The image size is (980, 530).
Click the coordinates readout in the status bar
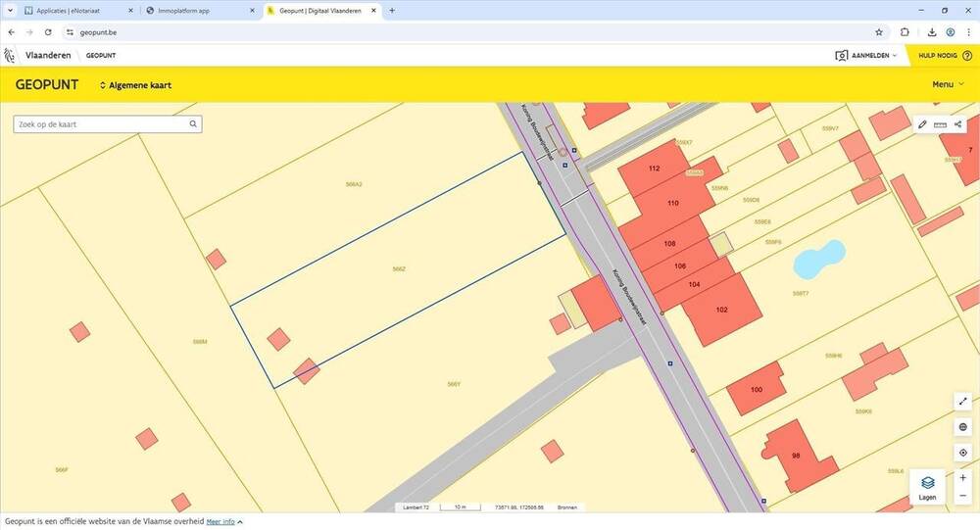(519, 507)
